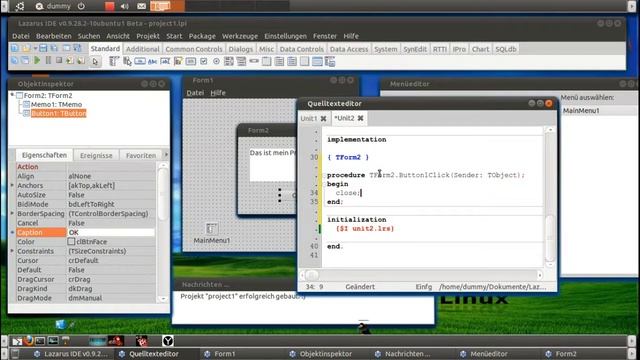Click the volume icon in the top panel
The width and height of the screenshot is (640, 360).
click(125, 6)
